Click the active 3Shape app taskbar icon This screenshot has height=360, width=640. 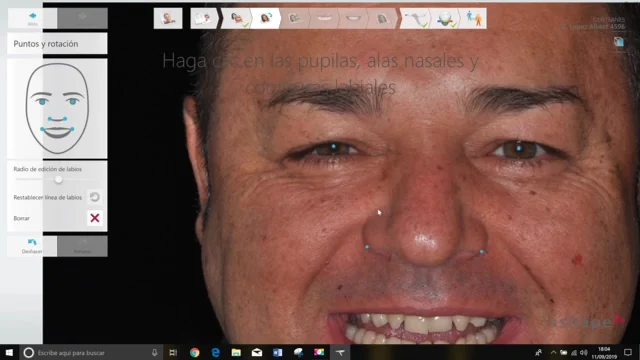340,353
